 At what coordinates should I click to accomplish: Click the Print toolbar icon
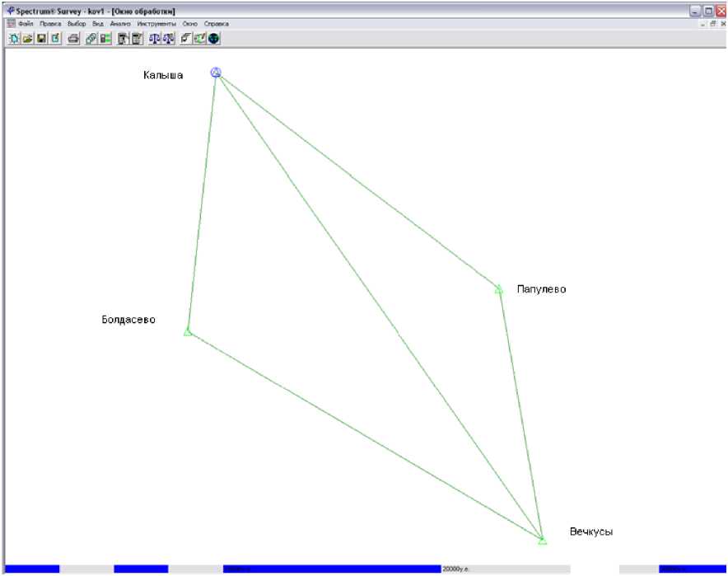tap(73, 39)
